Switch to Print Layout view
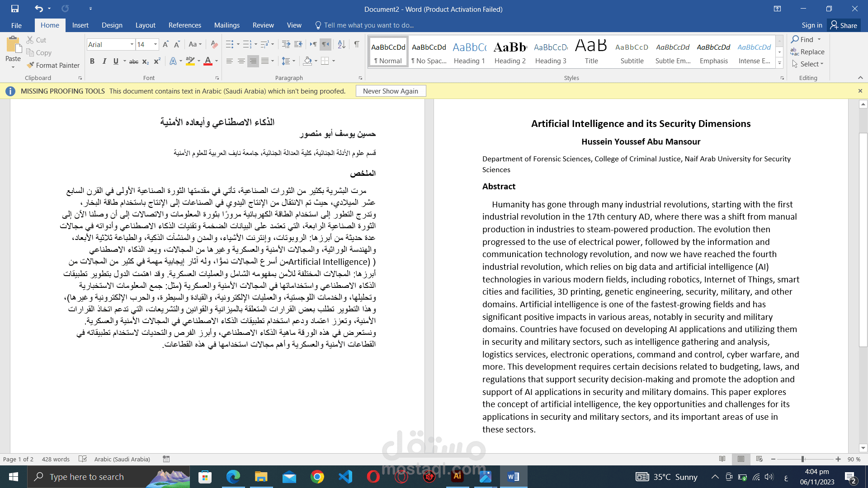Screen dimensions: 868x488 [741, 459]
